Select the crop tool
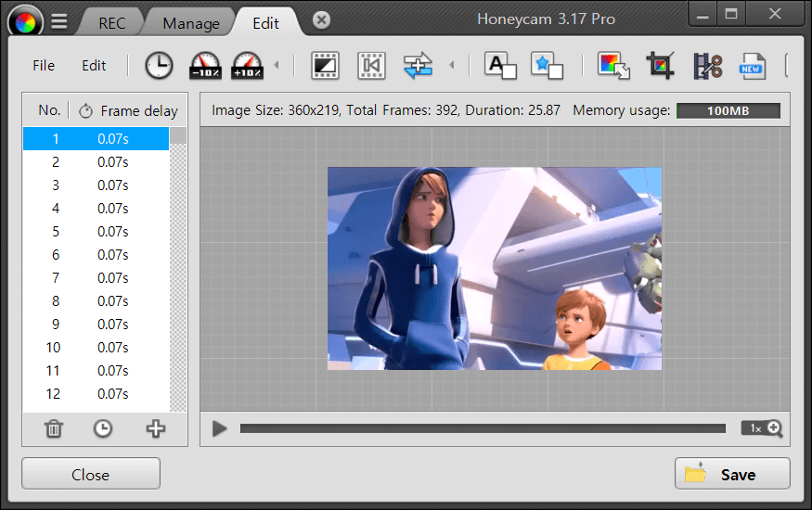The width and height of the screenshot is (812, 510). pos(661,65)
